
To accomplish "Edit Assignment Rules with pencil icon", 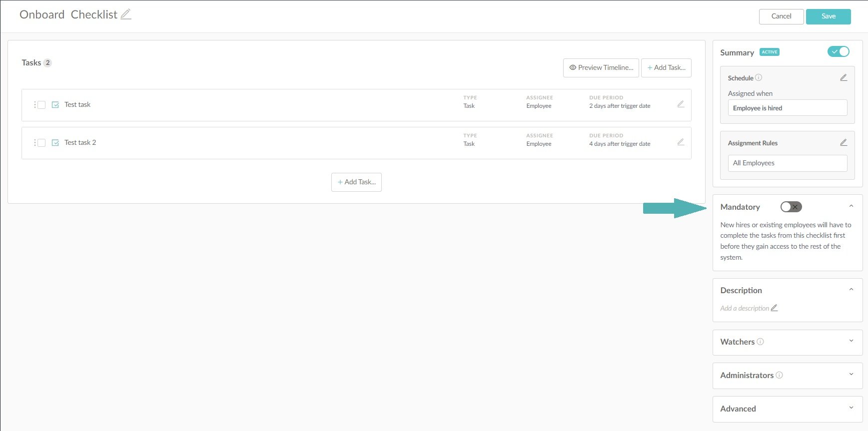I will [x=844, y=143].
